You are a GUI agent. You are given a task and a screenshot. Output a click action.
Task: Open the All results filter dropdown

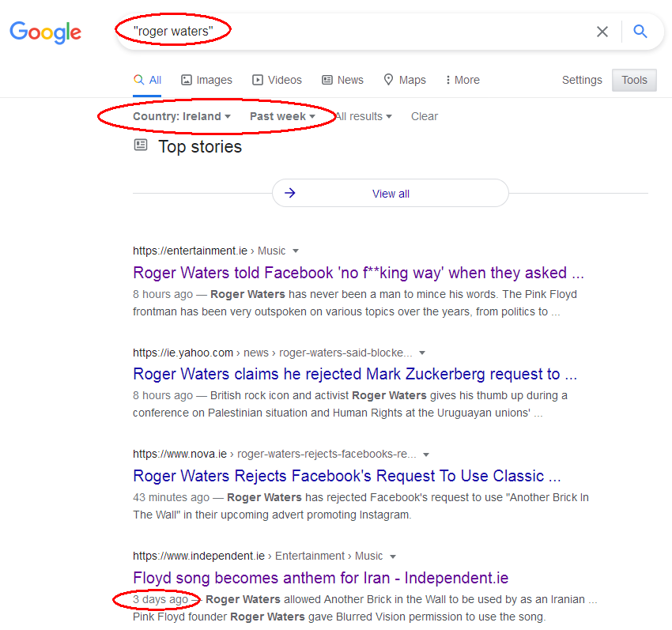(364, 116)
